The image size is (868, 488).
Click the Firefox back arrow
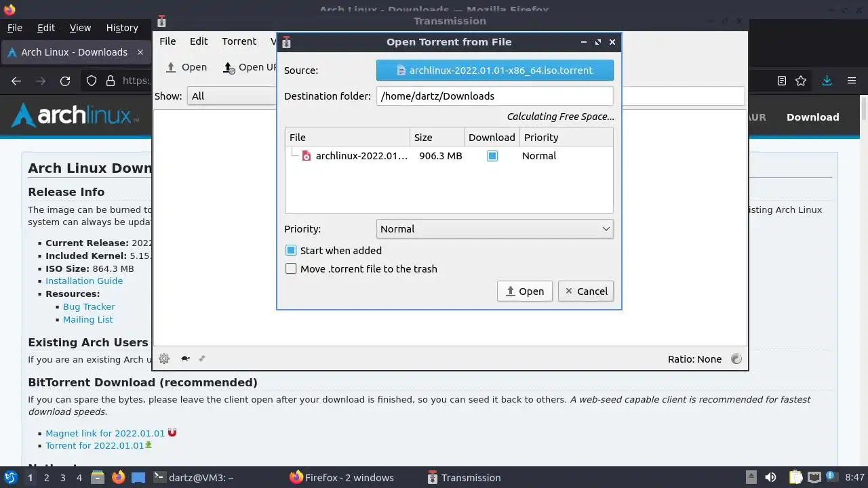click(16, 81)
